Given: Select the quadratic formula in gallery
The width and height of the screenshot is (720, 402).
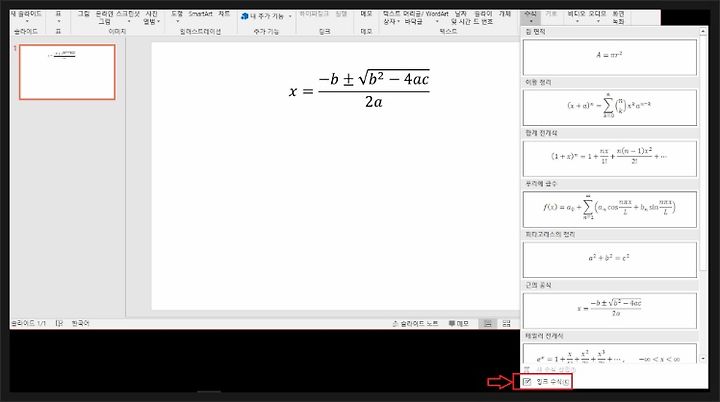Looking at the screenshot, I should tap(609, 311).
